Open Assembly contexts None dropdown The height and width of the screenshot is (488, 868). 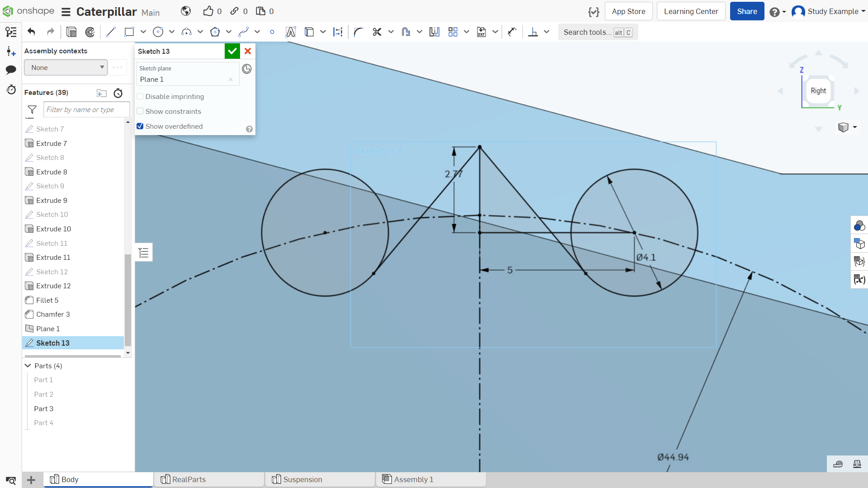point(66,68)
